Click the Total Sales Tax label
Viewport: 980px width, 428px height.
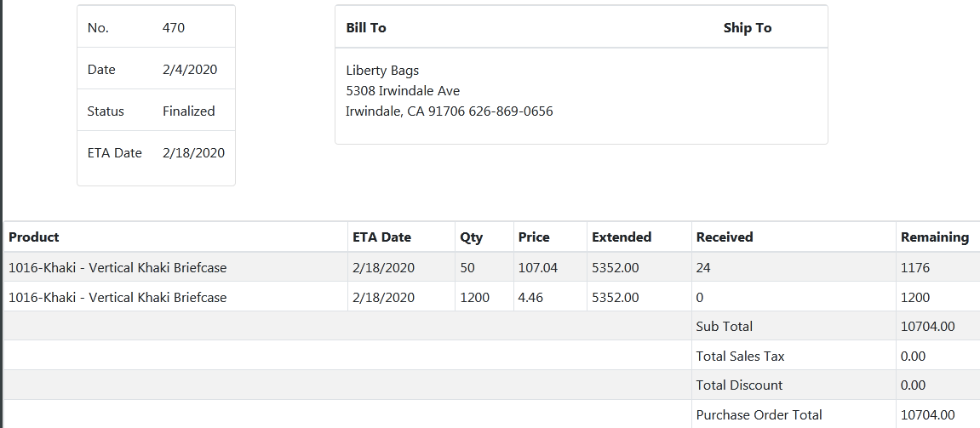click(740, 357)
